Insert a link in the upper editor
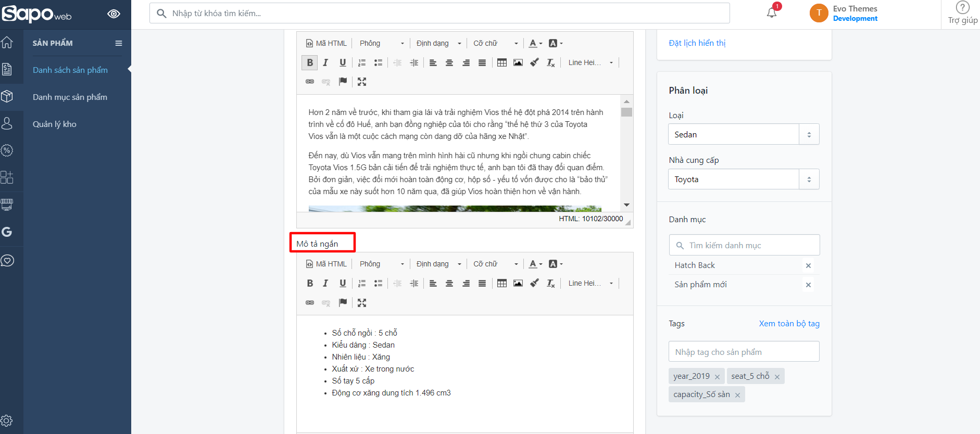 [x=310, y=82]
